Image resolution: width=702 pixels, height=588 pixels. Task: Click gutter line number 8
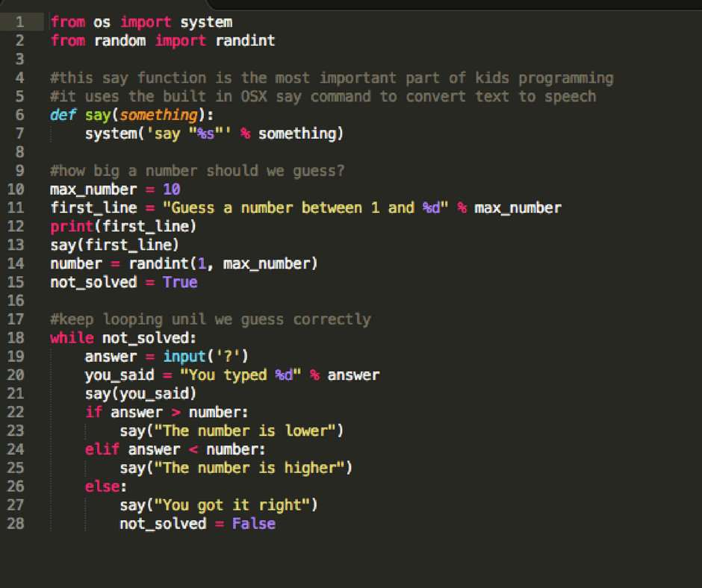tap(19, 152)
